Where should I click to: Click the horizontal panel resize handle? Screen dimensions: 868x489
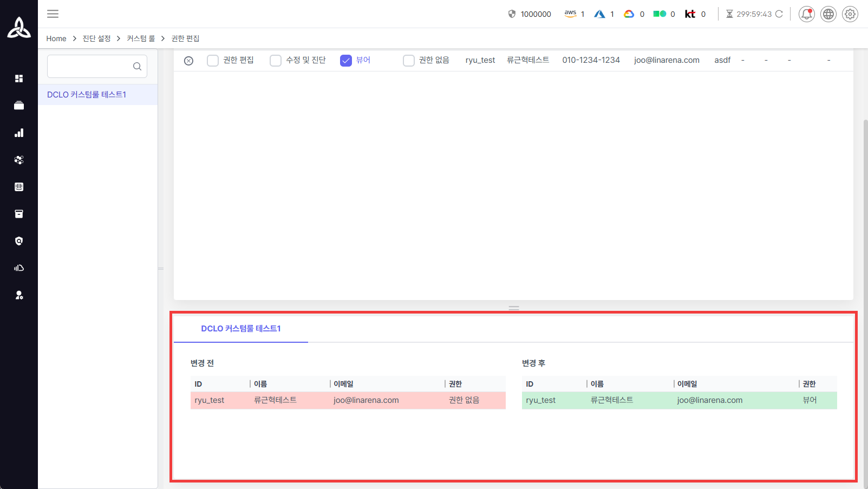pos(513,308)
